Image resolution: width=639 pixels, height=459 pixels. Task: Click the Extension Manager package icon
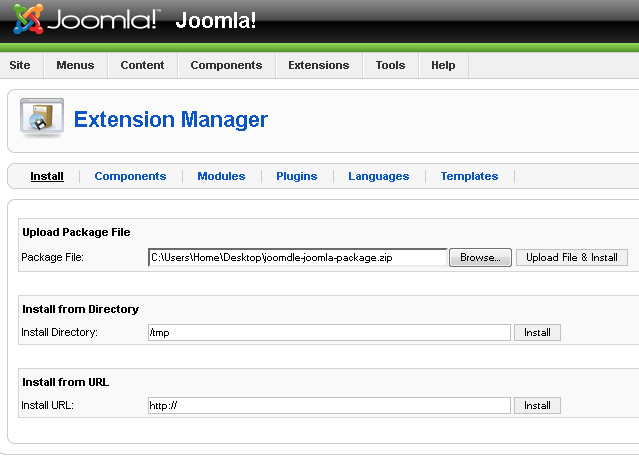(42, 119)
